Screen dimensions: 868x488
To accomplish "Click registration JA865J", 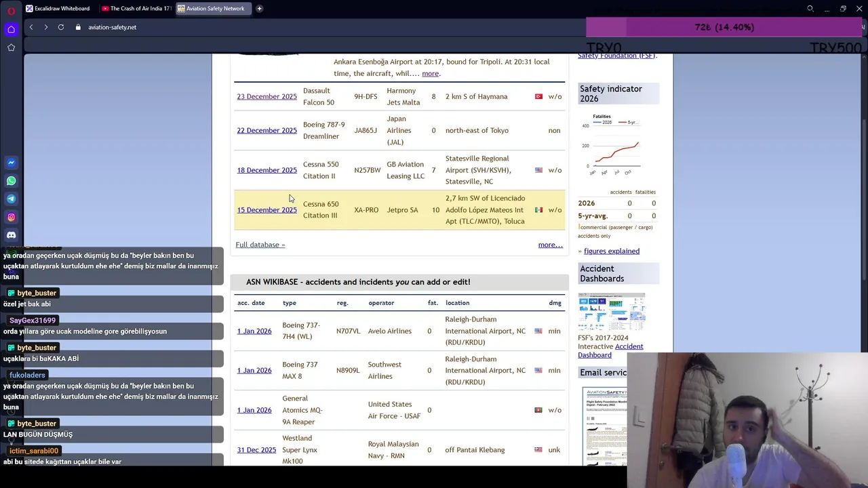I will (366, 130).
